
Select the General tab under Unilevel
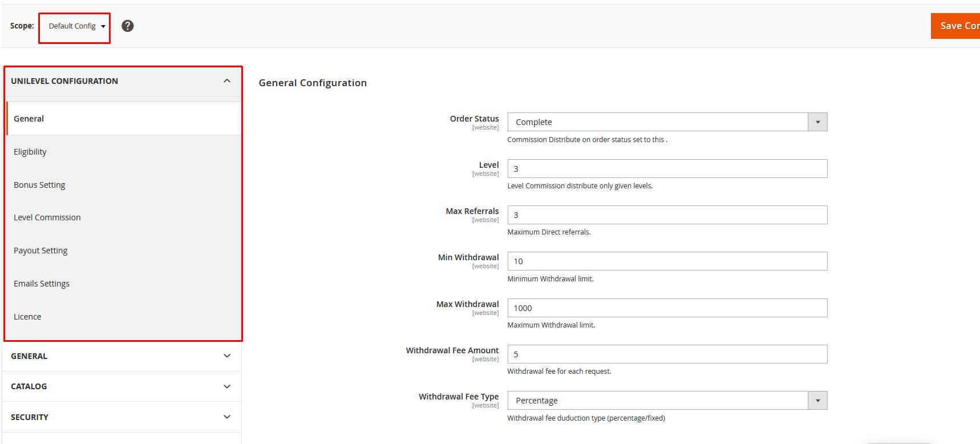click(29, 119)
